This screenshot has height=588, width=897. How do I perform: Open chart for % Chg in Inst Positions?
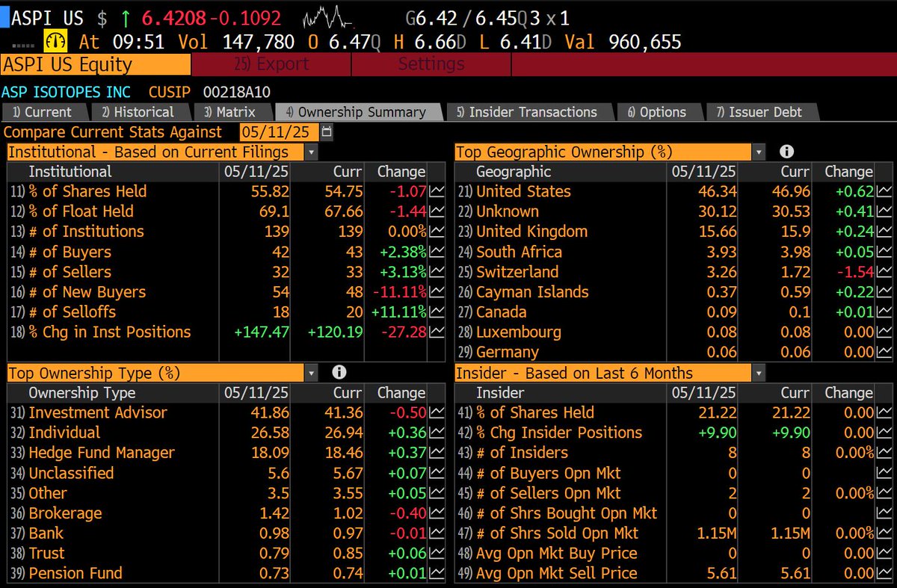(437, 332)
